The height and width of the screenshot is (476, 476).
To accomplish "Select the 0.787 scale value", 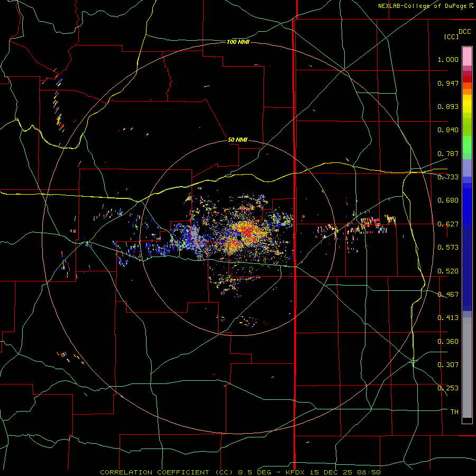I will (x=448, y=153).
